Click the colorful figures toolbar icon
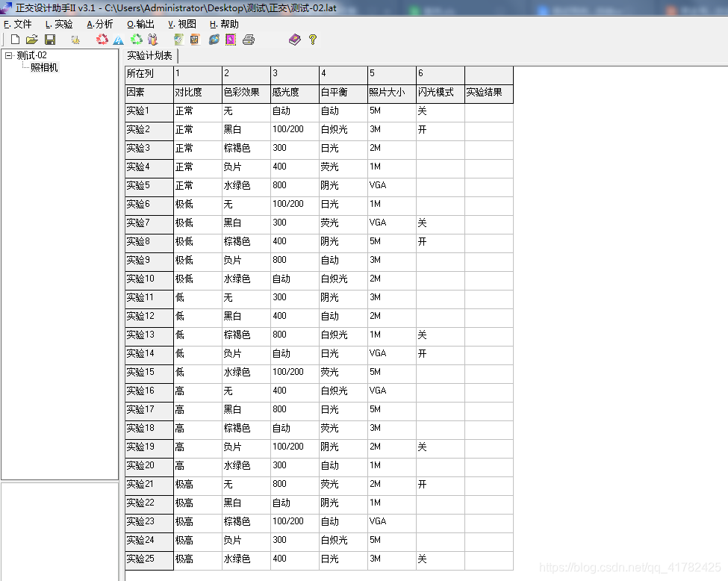The image size is (728, 581). (x=153, y=40)
